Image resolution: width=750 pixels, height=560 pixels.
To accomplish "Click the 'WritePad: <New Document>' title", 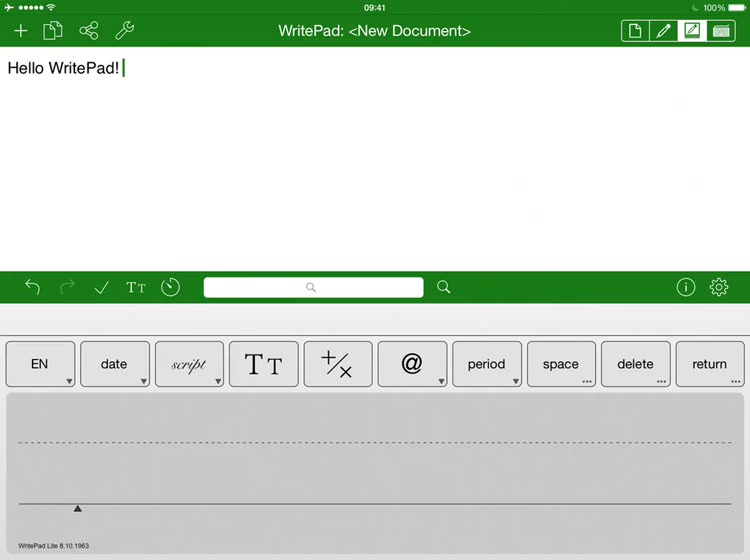I will [x=375, y=31].
